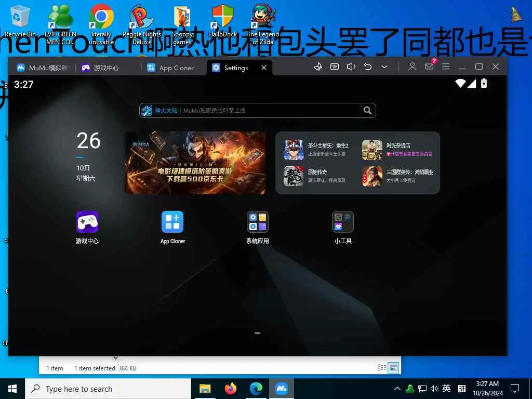The image size is (532, 399).
Task: Select the Peggle Nights Deluxe desktop shortcut
Action: (142, 24)
